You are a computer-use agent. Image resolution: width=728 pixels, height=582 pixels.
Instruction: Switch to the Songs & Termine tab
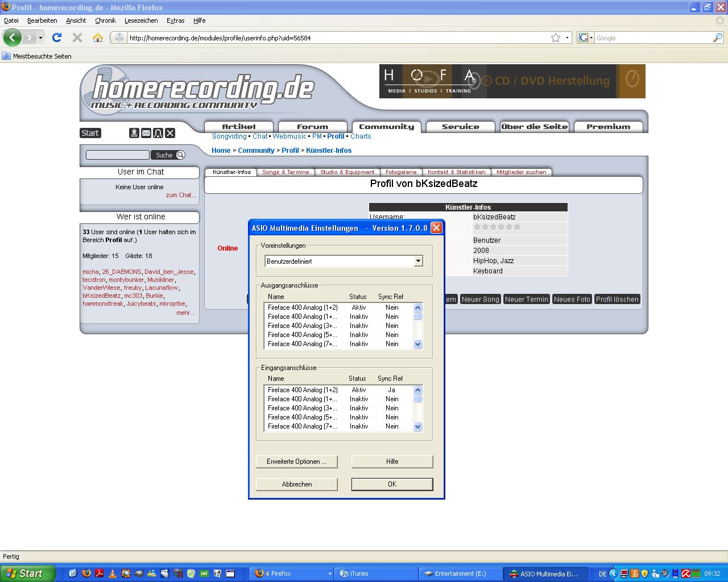[286, 172]
